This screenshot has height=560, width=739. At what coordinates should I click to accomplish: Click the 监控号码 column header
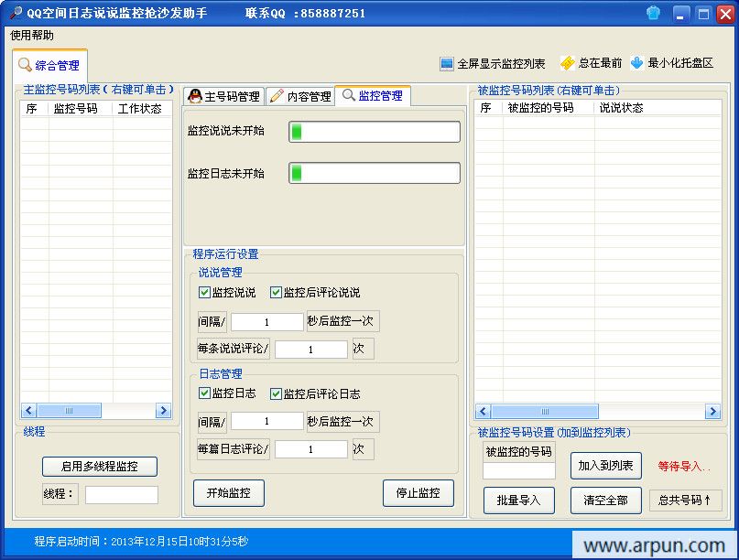coord(81,109)
